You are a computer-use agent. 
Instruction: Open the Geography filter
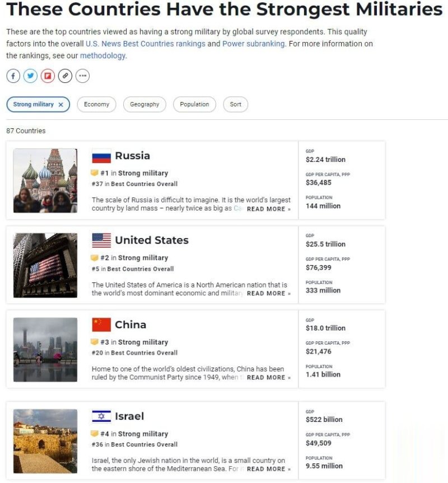coord(144,105)
